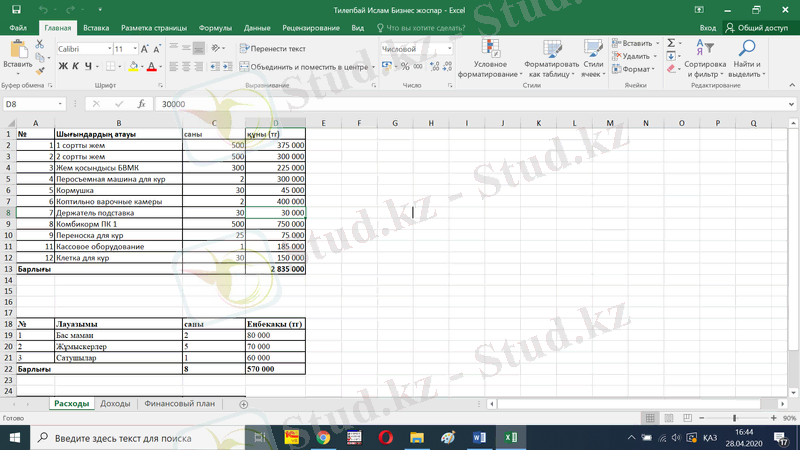
Task: Click the Fill down arrow icon
Action: [671, 56]
